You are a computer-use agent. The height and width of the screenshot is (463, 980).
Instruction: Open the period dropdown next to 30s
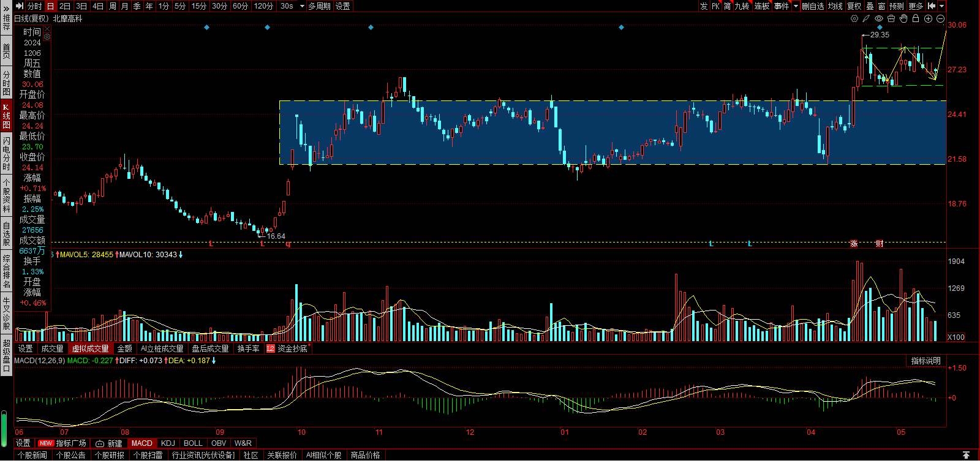[x=302, y=6]
